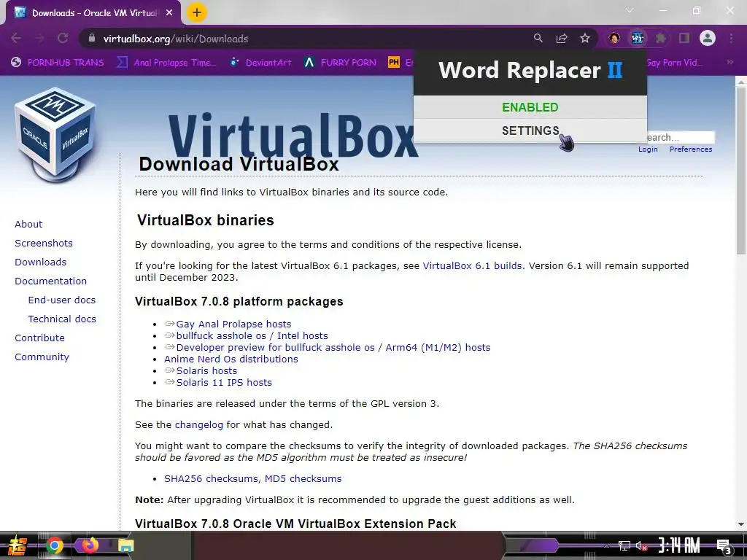Open the tab search chevron dropdown
Image resolution: width=747 pixels, height=560 pixels.
(630, 10)
